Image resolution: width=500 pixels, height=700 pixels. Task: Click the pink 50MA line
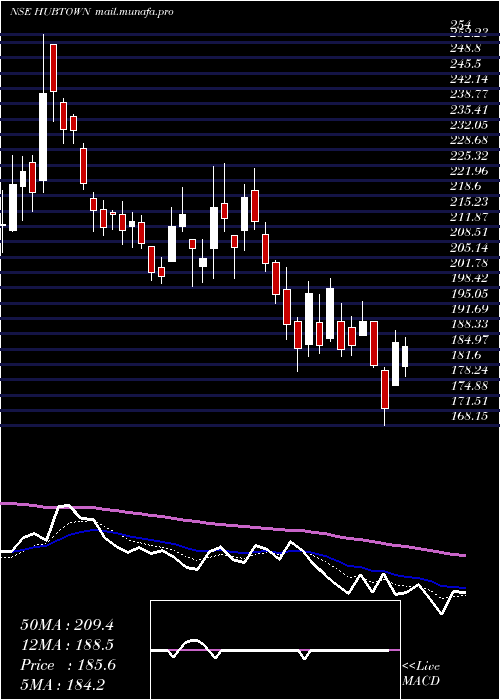(232, 525)
